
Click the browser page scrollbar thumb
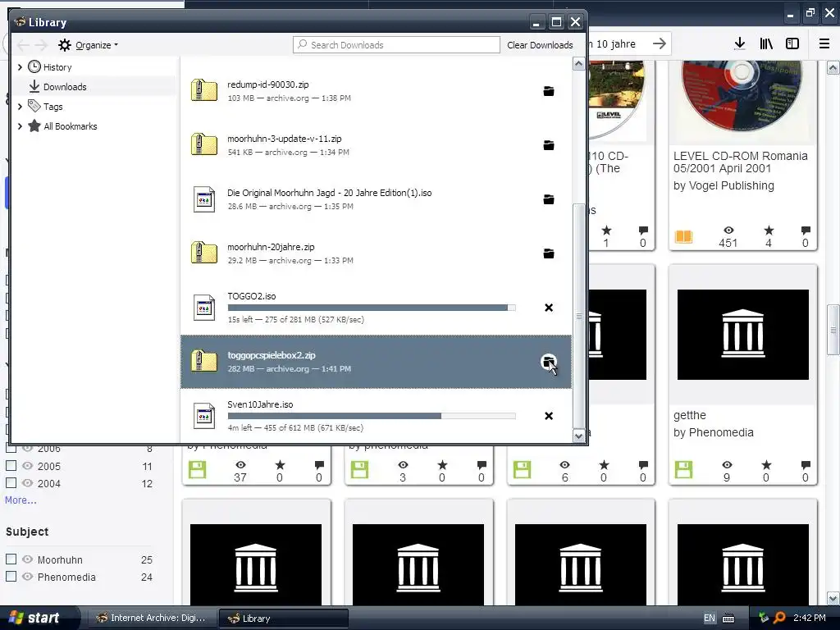pyautogui.click(x=833, y=330)
